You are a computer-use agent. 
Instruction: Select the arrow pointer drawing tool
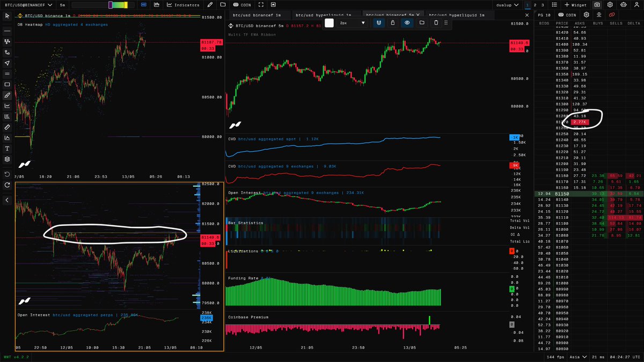point(7,63)
